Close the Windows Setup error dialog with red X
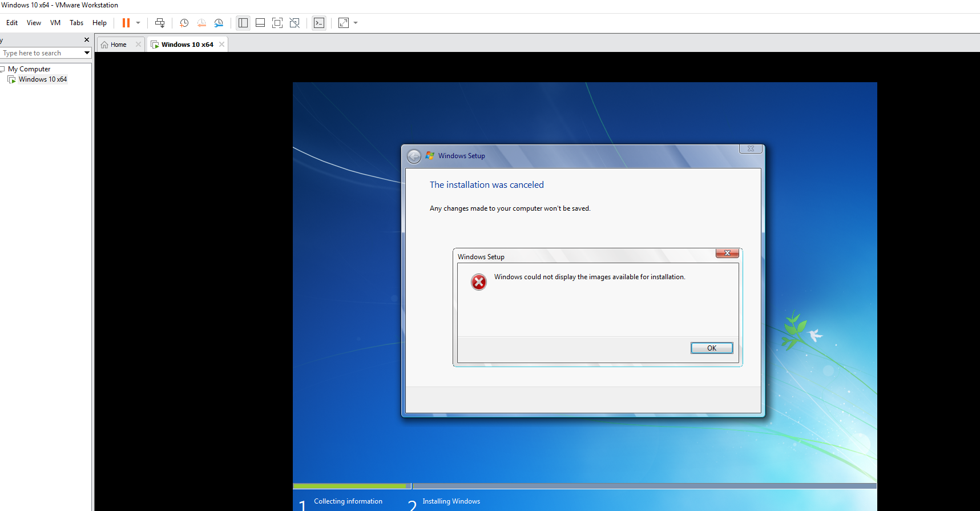The width and height of the screenshot is (980, 511). pos(728,253)
